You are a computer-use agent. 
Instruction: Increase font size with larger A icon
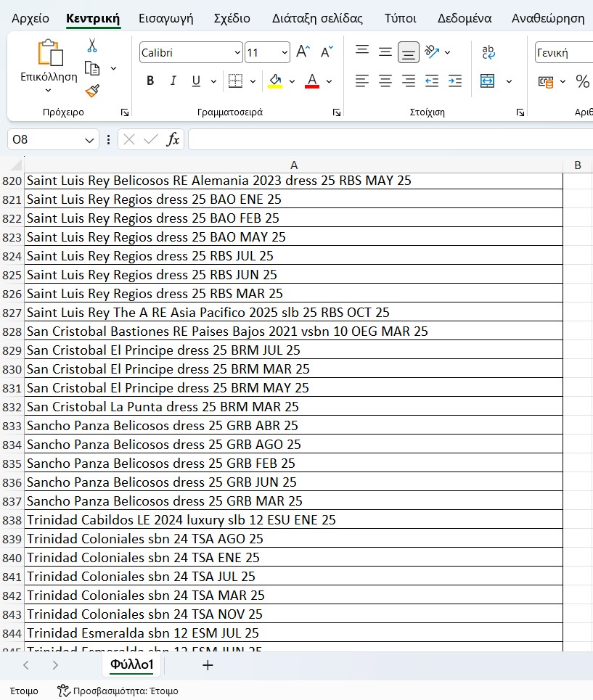[x=303, y=52]
